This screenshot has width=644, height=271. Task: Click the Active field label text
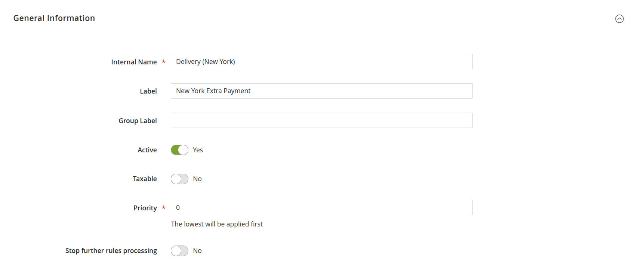[x=147, y=150]
